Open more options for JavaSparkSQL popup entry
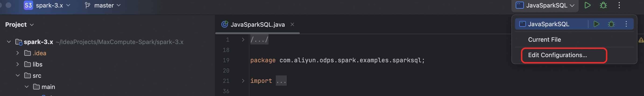The image size is (644, 96). [626, 24]
